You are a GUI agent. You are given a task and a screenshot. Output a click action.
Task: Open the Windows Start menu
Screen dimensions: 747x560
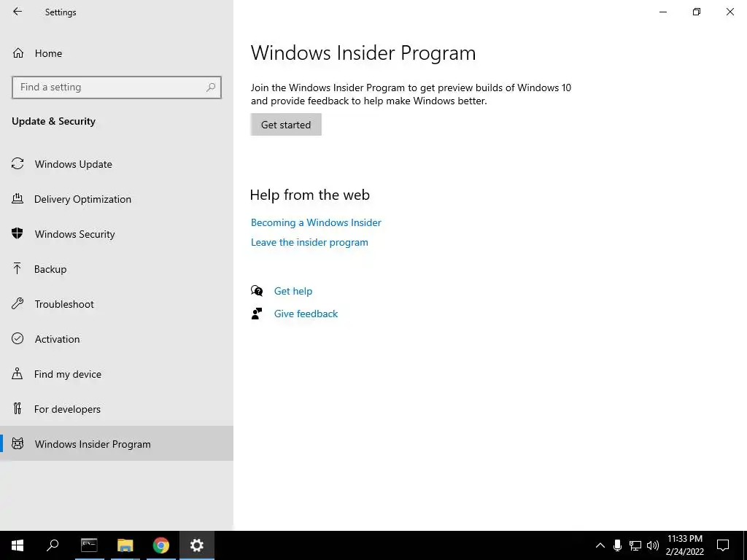[x=18, y=545]
